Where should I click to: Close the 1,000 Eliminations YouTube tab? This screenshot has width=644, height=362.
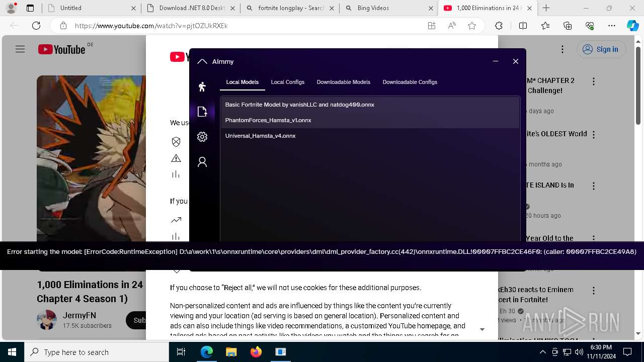click(530, 8)
